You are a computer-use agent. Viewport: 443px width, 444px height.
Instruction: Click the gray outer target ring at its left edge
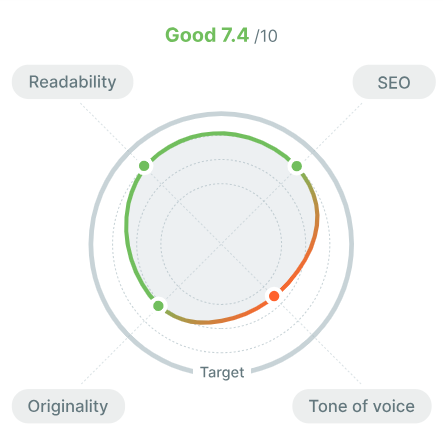(x=91, y=244)
